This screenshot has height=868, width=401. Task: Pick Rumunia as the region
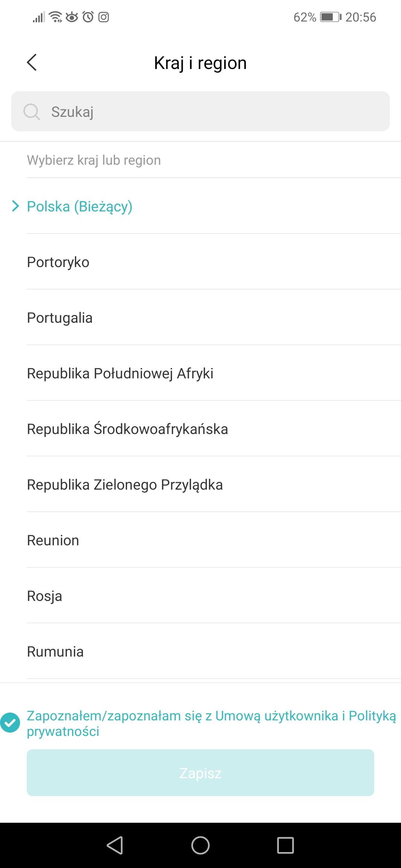[55, 651]
